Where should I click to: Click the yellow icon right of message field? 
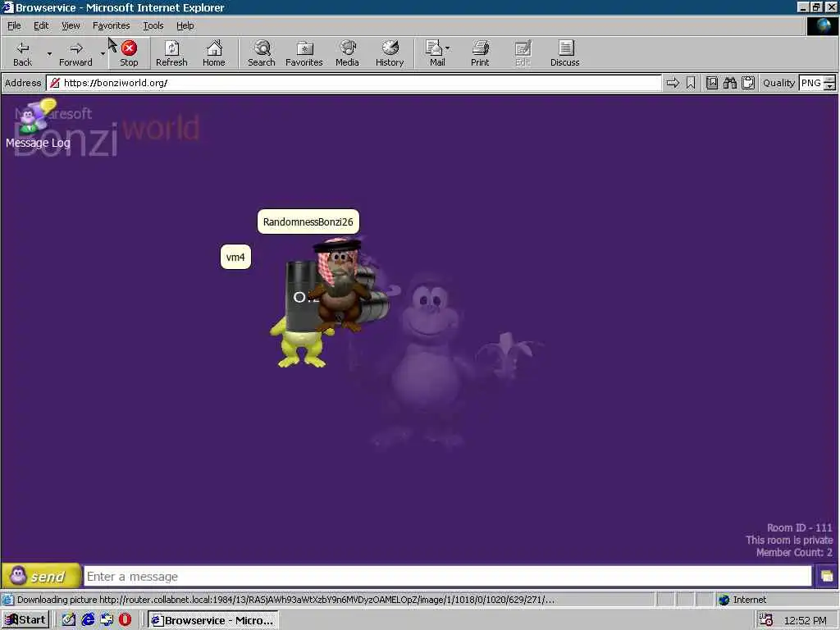point(827,577)
